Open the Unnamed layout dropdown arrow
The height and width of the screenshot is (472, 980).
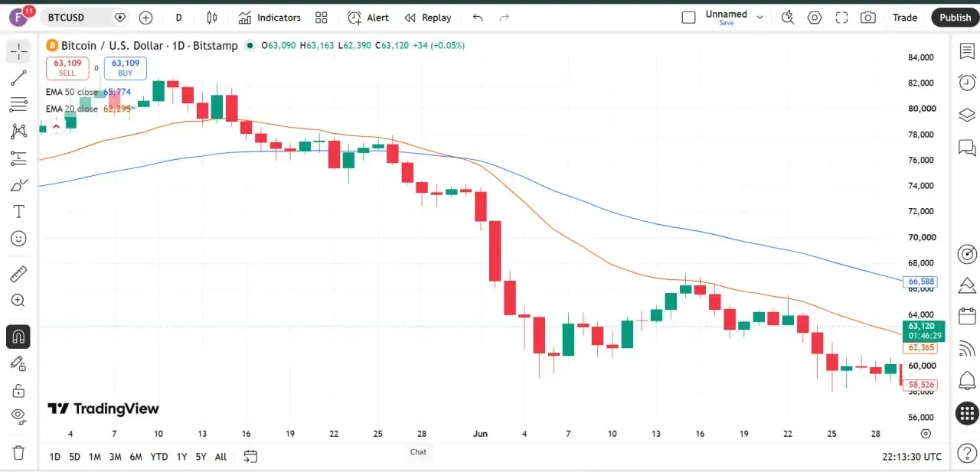click(x=759, y=17)
